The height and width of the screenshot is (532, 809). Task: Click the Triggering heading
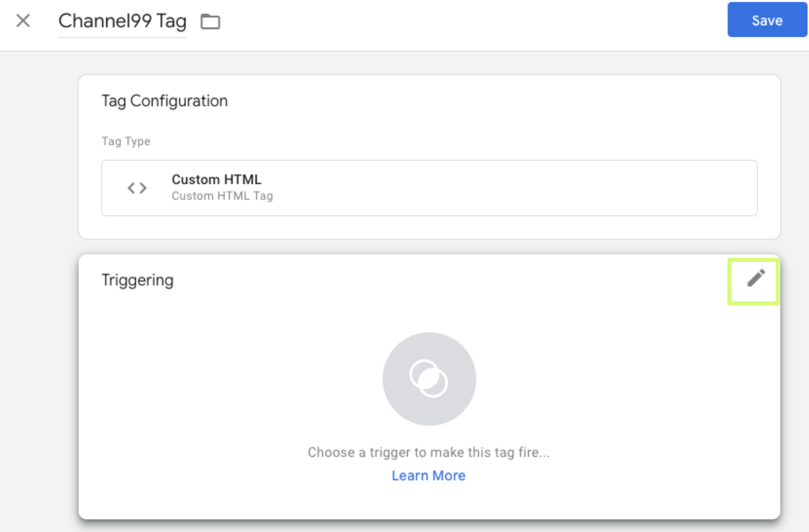click(x=137, y=280)
